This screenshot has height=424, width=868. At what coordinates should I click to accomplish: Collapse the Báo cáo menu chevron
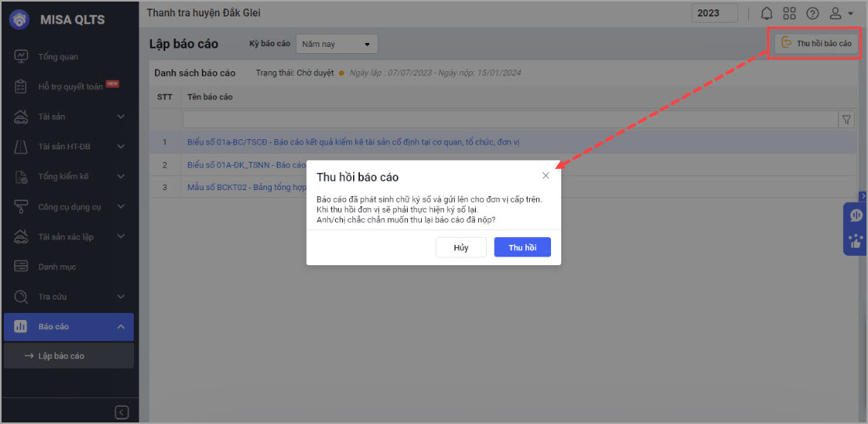(x=121, y=326)
